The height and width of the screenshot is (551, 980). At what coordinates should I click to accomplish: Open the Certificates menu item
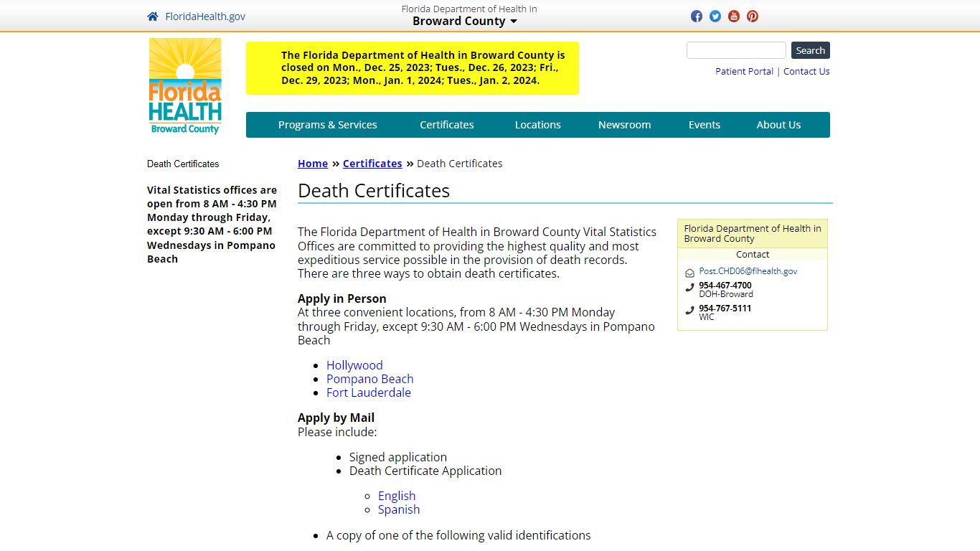447,125
